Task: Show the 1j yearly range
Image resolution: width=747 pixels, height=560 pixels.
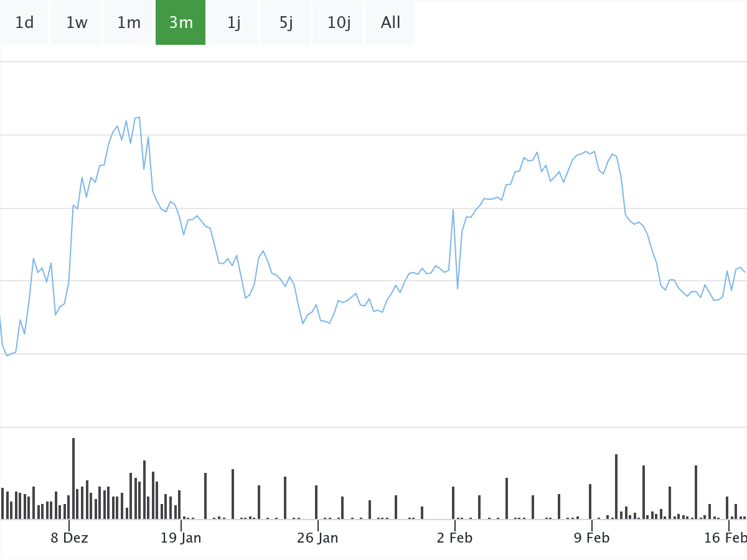Action: (233, 23)
